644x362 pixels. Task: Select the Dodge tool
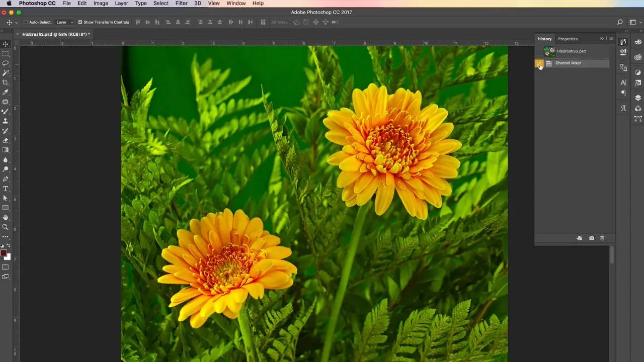point(6,169)
